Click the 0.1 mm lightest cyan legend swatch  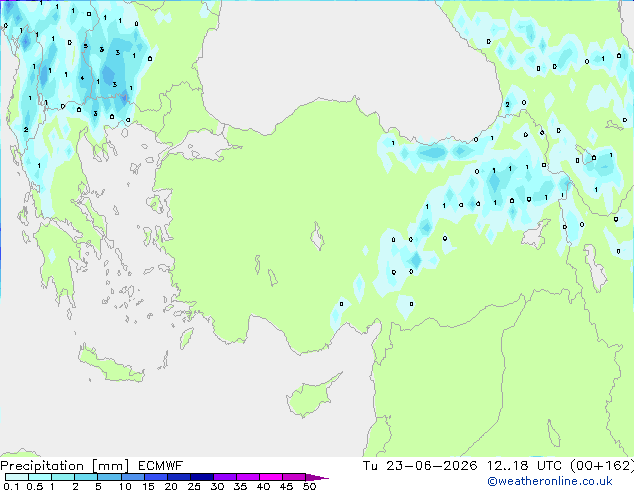point(17,477)
